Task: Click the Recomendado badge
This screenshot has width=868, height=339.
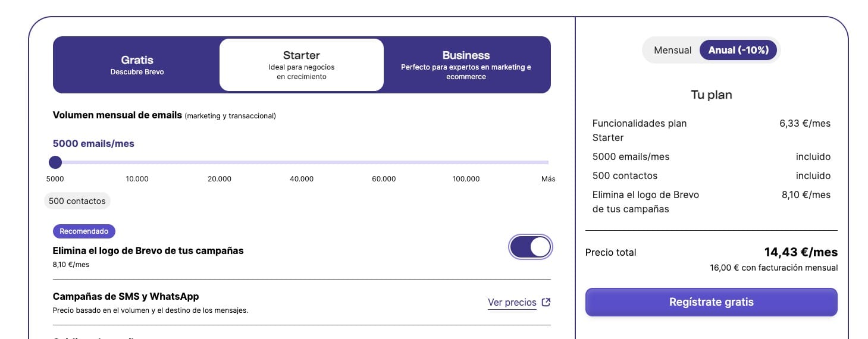Action: coord(84,231)
